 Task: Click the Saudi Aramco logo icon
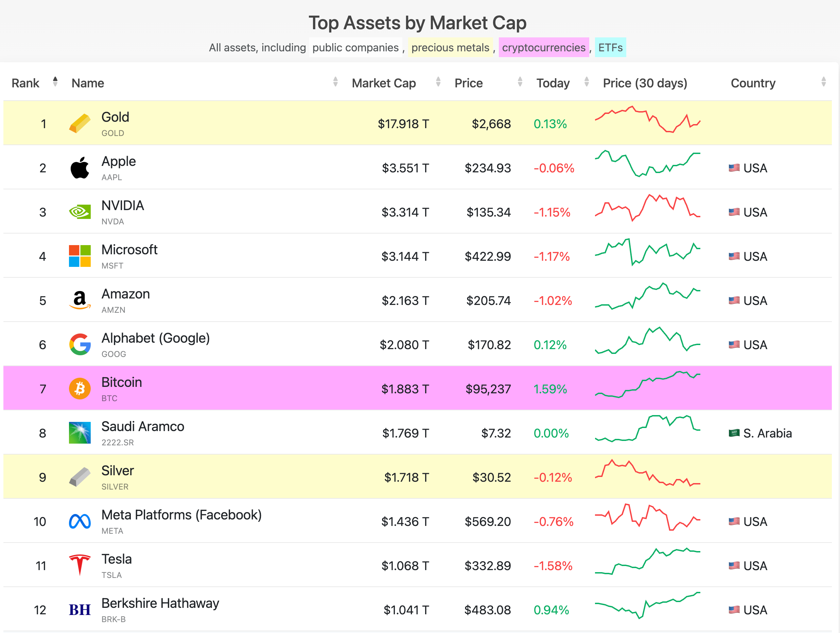point(80,433)
